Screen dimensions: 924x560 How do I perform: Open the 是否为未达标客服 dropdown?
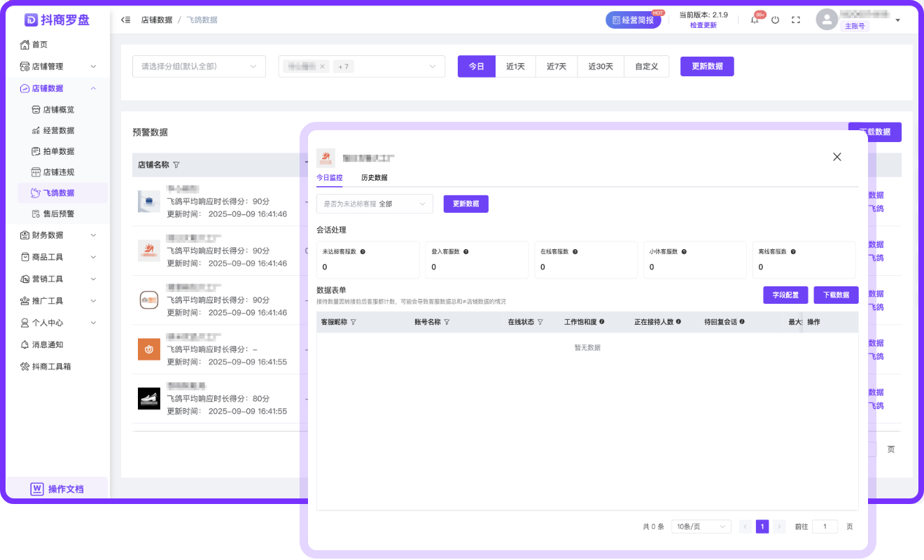tap(374, 204)
